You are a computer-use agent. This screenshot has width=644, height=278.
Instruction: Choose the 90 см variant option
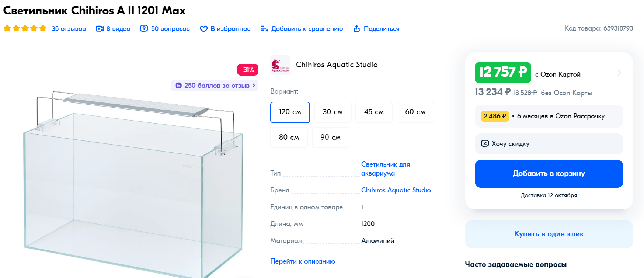tap(330, 138)
